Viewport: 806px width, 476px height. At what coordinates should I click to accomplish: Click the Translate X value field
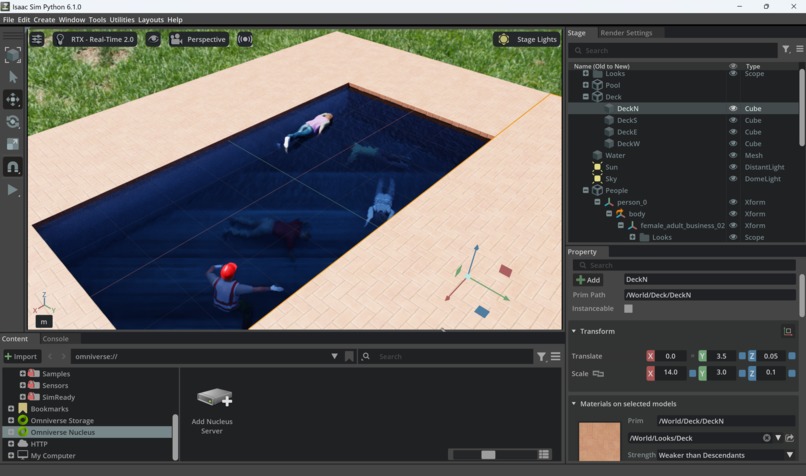[670, 356]
